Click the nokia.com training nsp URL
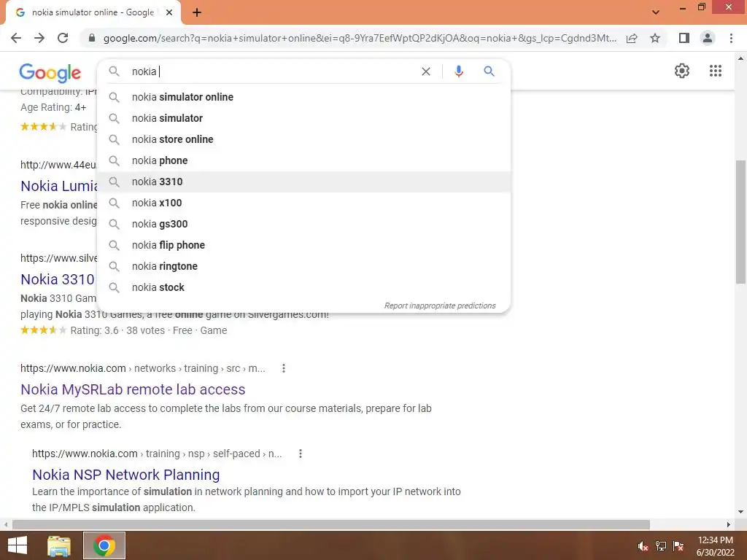Viewport: 747px width, 560px height. click(x=157, y=454)
